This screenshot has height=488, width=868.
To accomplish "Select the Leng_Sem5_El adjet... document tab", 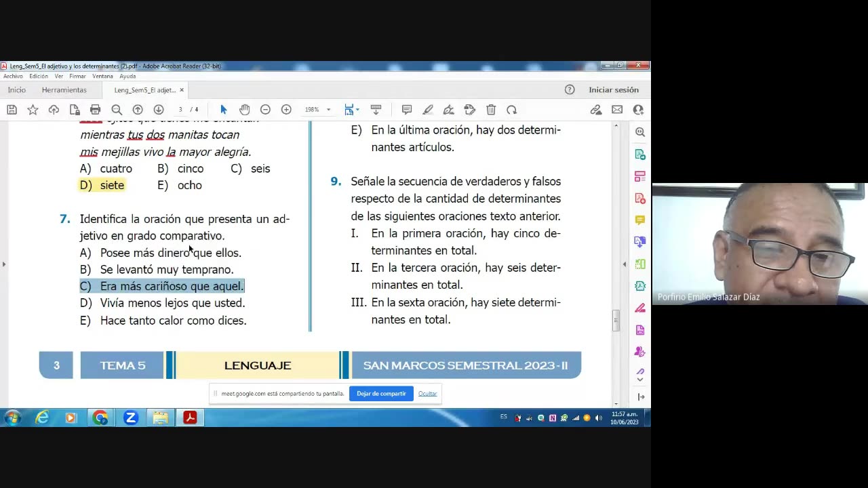I will click(144, 89).
